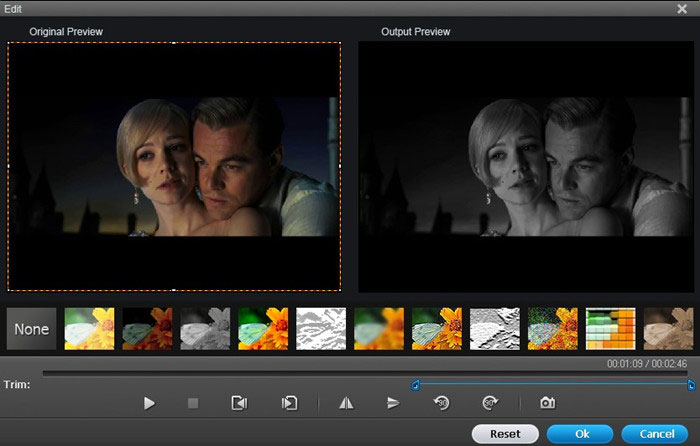700x446 pixels.
Task: Apply the white sketch effect thumbnail
Action: tap(321, 329)
